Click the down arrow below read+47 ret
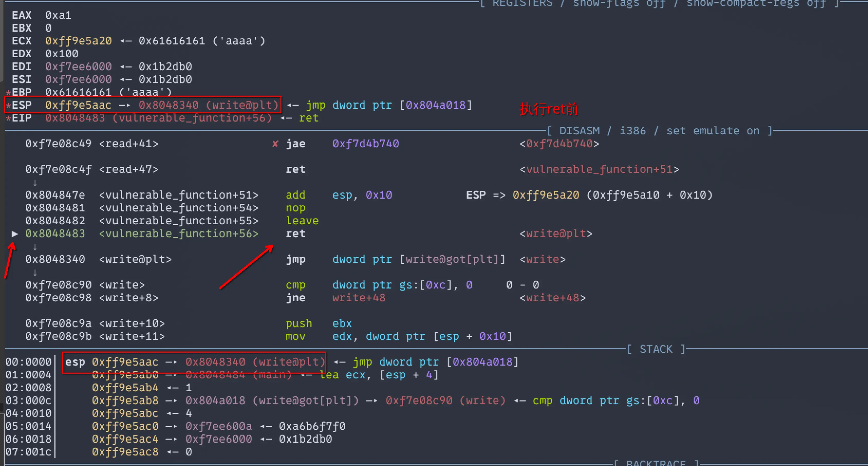Screen dimensions: 868x466 35,183
